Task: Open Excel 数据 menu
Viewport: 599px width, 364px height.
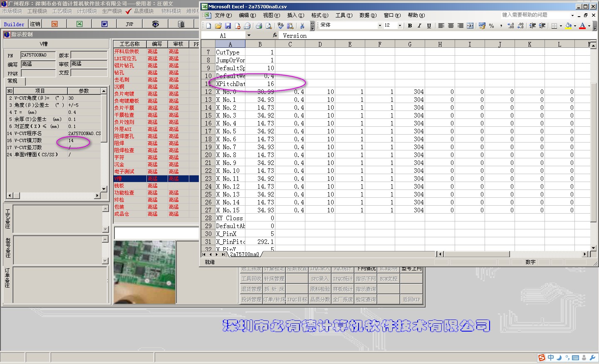Action: tap(368, 15)
